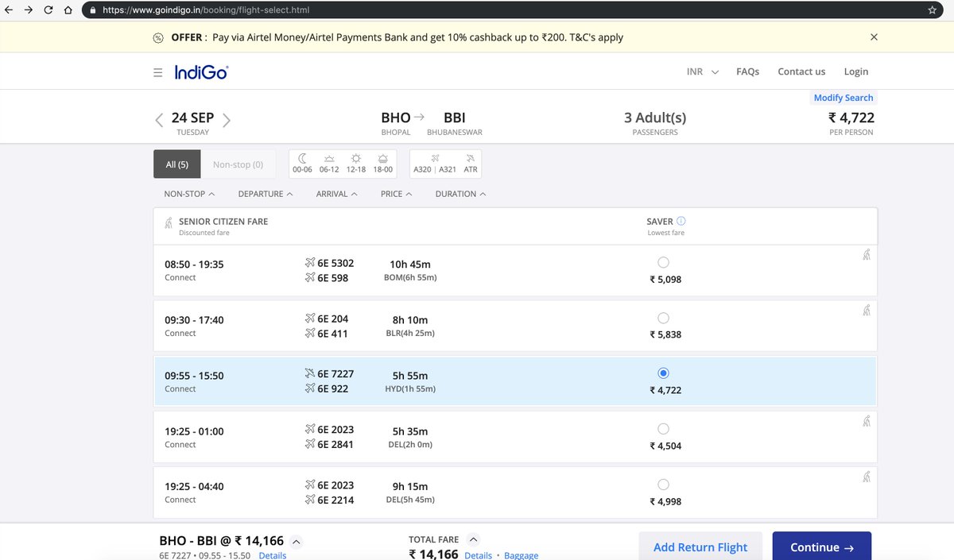
Task: Click the BOM(6h 55m) layover text
Action: click(410, 278)
